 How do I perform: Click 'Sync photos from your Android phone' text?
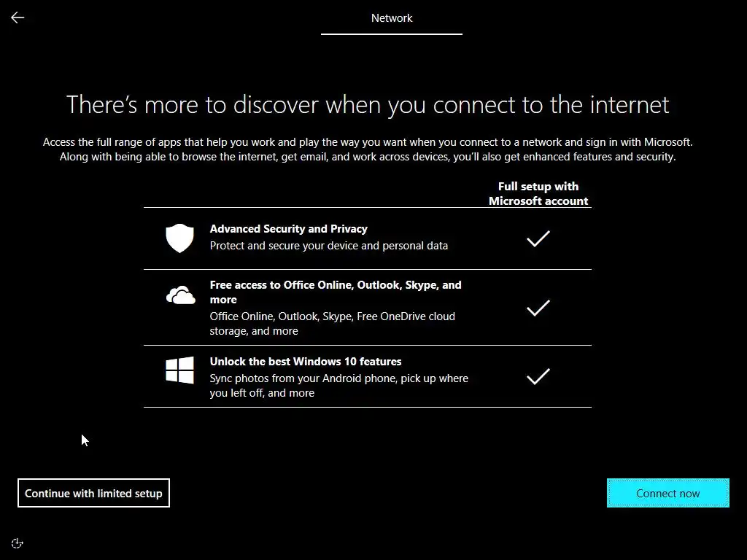click(338, 386)
